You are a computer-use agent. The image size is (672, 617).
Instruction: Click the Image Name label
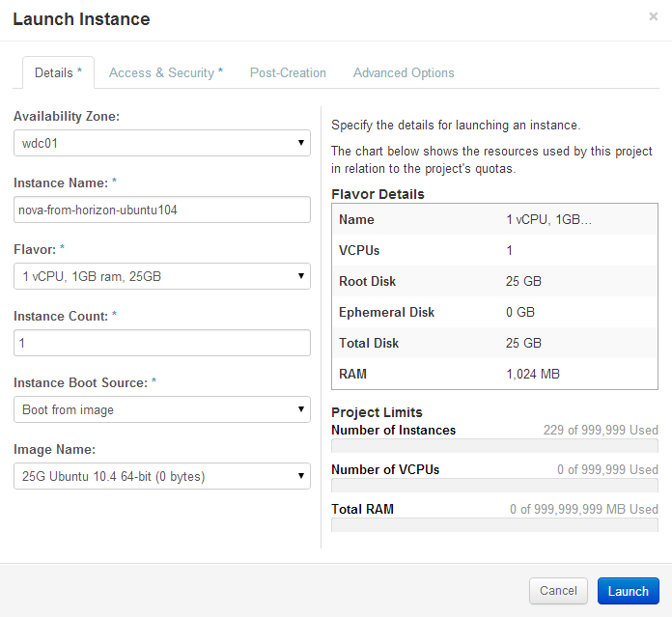tap(54, 449)
